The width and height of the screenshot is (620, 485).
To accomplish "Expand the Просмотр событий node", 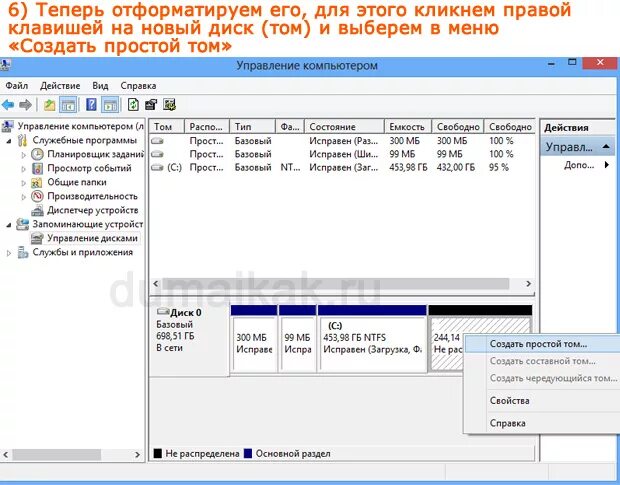I will (x=24, y=169).
